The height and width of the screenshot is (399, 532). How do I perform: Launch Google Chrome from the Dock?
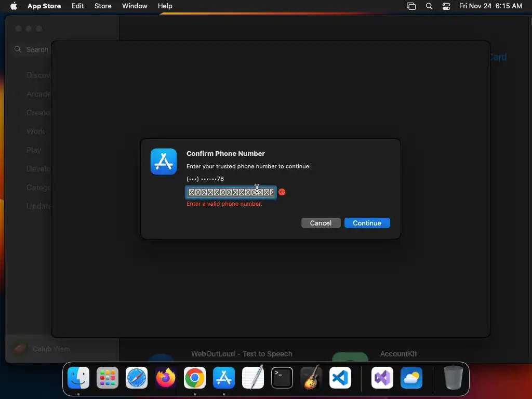click(x=195, y=378)
